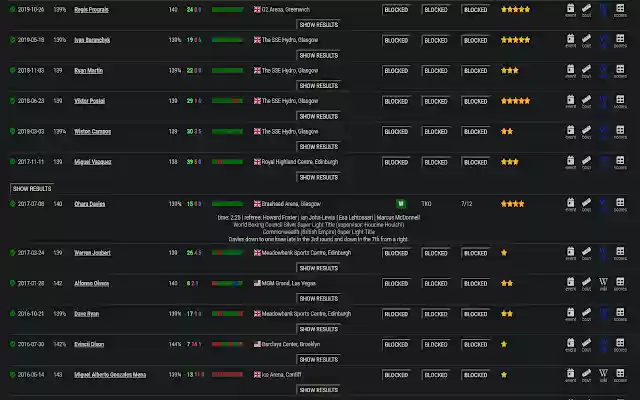Open Ohara Davies boxer profile link
Image resolution: width=640 pixels, height=400 pixels.
point(89,204)
